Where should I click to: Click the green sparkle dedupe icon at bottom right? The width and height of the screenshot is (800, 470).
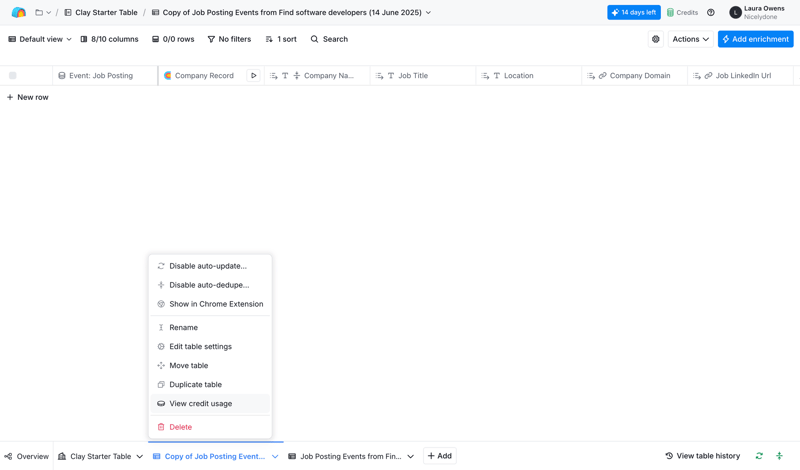click(779, 456)
